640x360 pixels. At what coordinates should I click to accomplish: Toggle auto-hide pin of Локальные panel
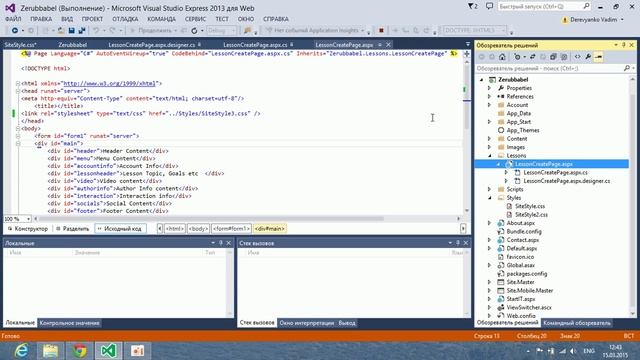pyautogui.click(x=220, y=243)
